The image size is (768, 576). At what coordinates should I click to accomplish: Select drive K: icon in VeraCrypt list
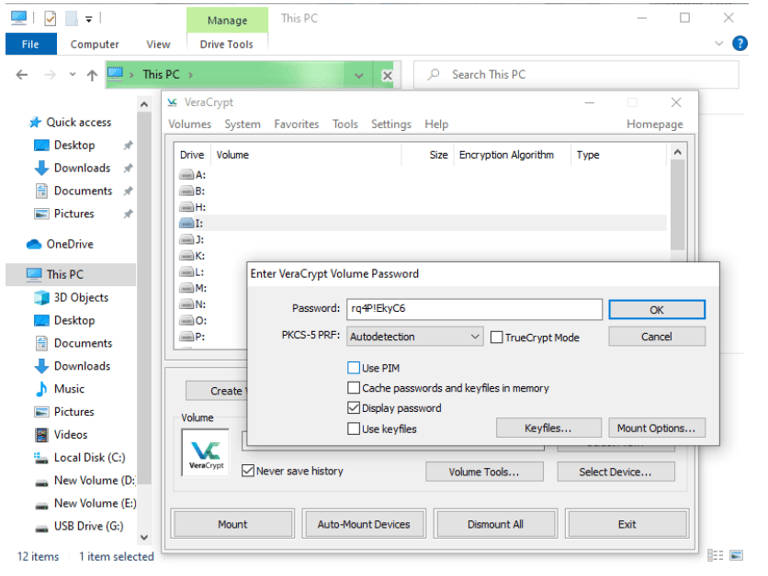(x=187, y=256)
